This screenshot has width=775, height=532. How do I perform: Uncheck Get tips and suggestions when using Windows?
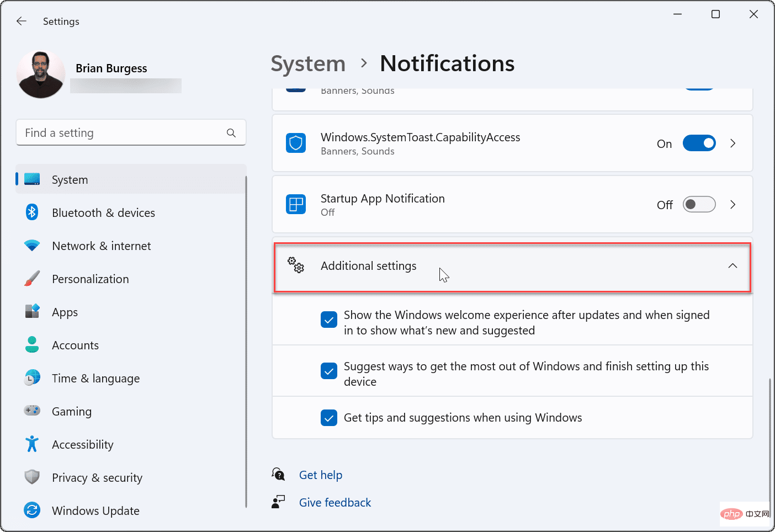pyautogui.click(x=329, y=418)
